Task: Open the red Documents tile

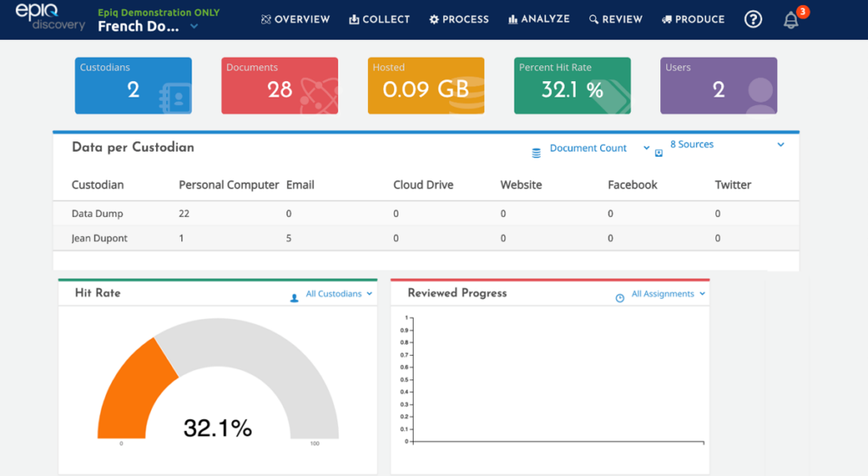Action: pyautogui.click(x=280, y=86)
